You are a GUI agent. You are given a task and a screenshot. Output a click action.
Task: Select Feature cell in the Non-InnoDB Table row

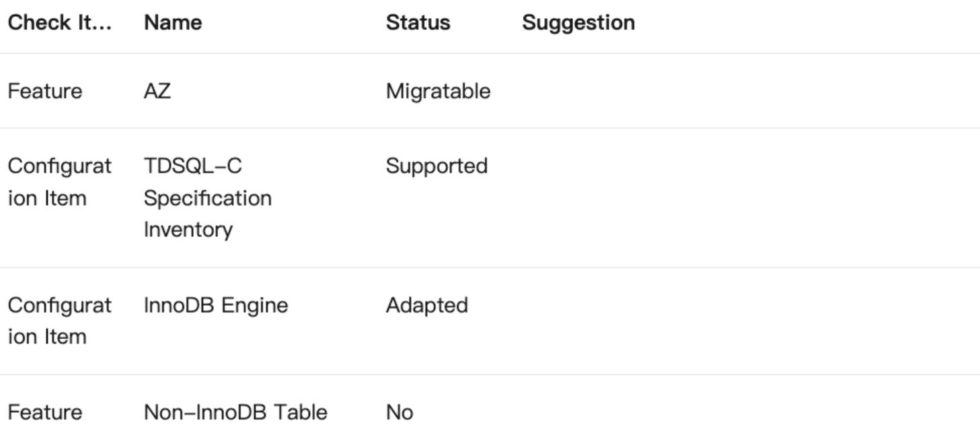pyautogui.click(x=44, y=412)
